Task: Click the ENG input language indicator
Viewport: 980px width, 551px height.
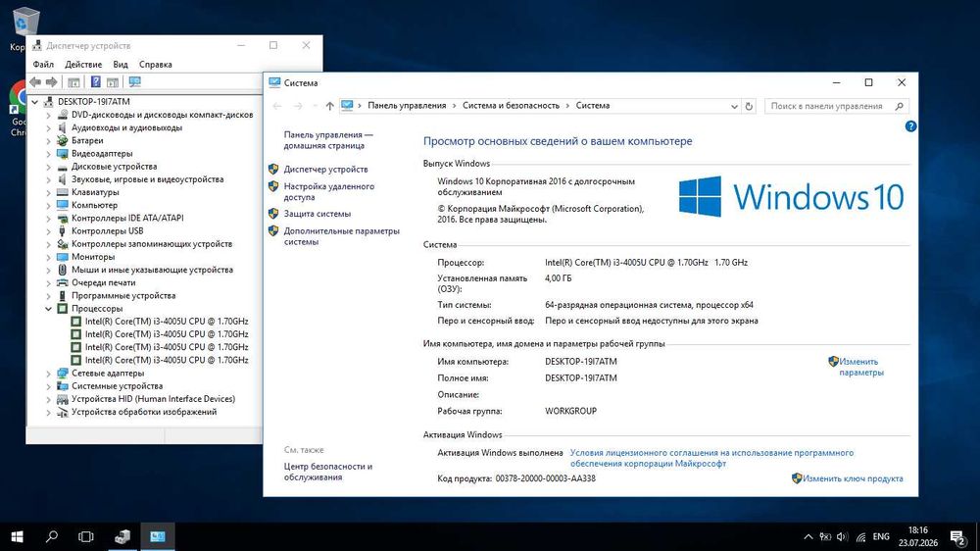Action: (x=881, y=536)
